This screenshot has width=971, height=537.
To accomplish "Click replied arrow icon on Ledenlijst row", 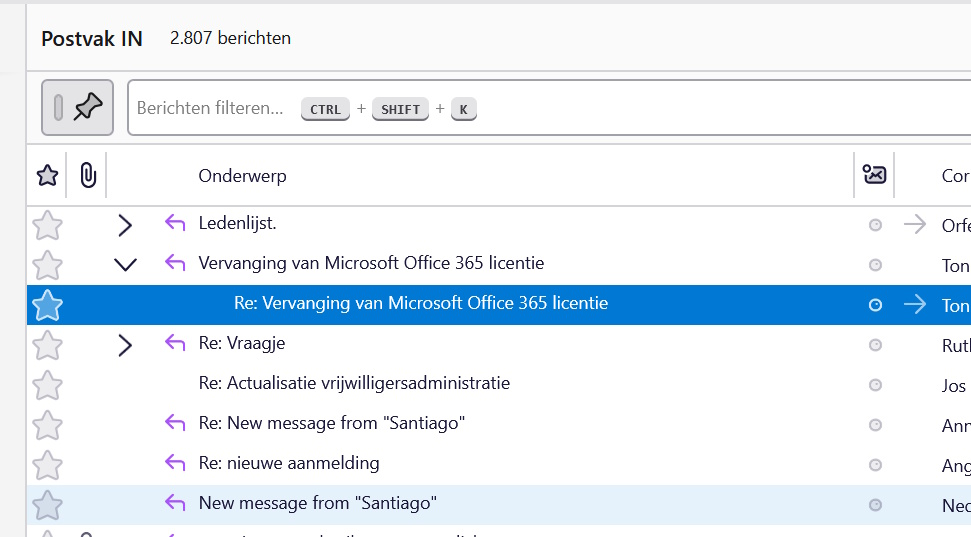I will point(175,224).
